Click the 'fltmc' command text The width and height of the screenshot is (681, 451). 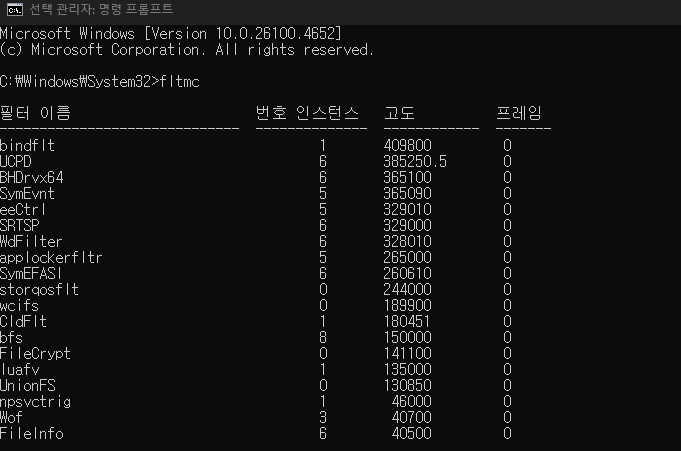click(179, 81)
